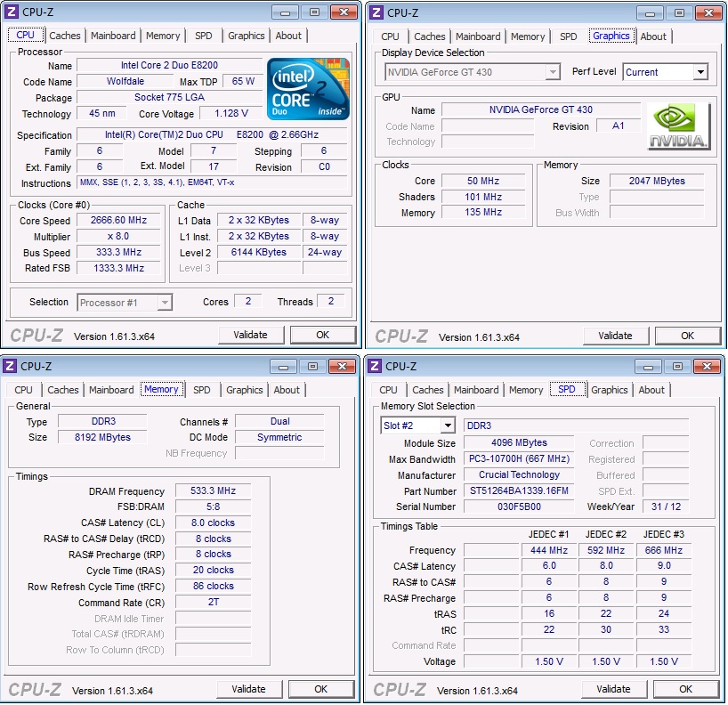This screenshot has height=705, width=728.
Task: Click the Intel Core 2 Duo logo
Action: click(308, 89)
